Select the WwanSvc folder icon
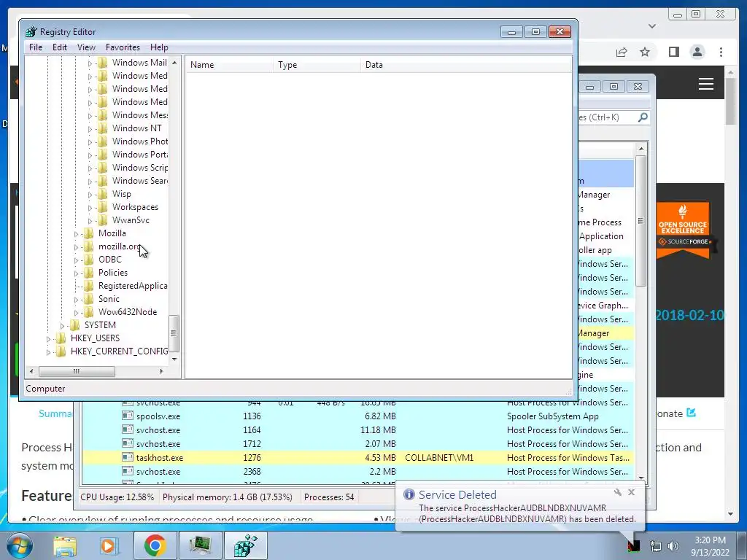The height and width of the screenshot is (560, 747). (x=102, y=220)
